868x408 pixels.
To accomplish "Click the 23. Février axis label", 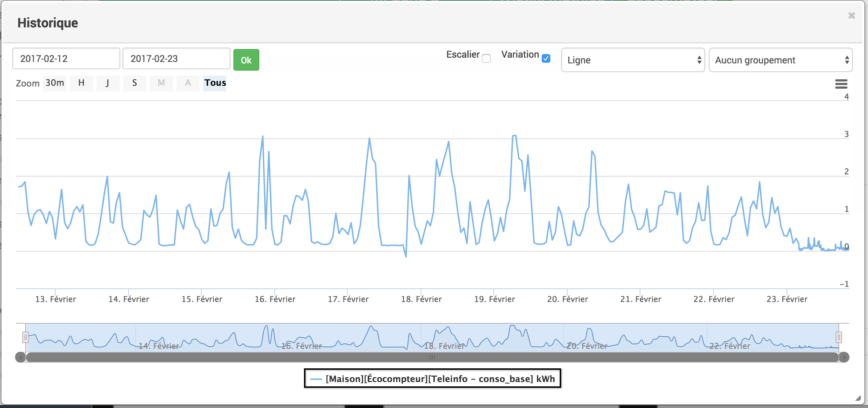I will tap(787, 299).
